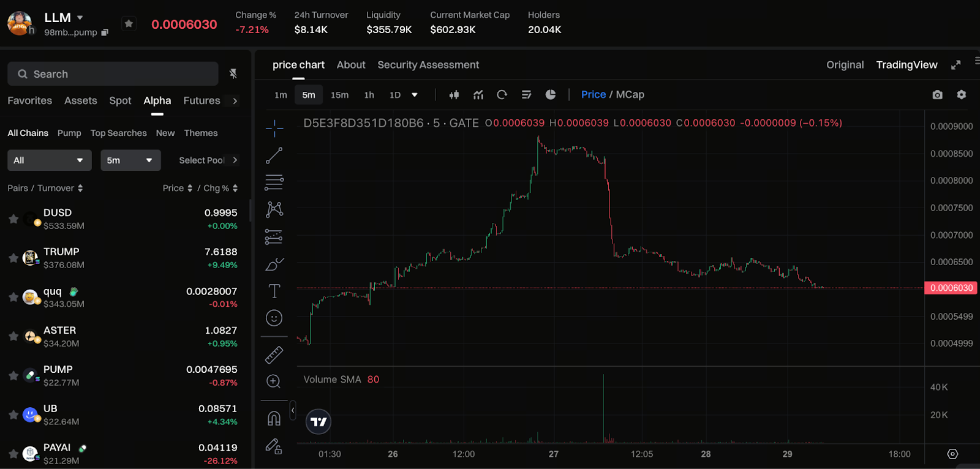Open candlestick chart type options
This screenshot has width=980, height=469.
(x=454, y=95)
